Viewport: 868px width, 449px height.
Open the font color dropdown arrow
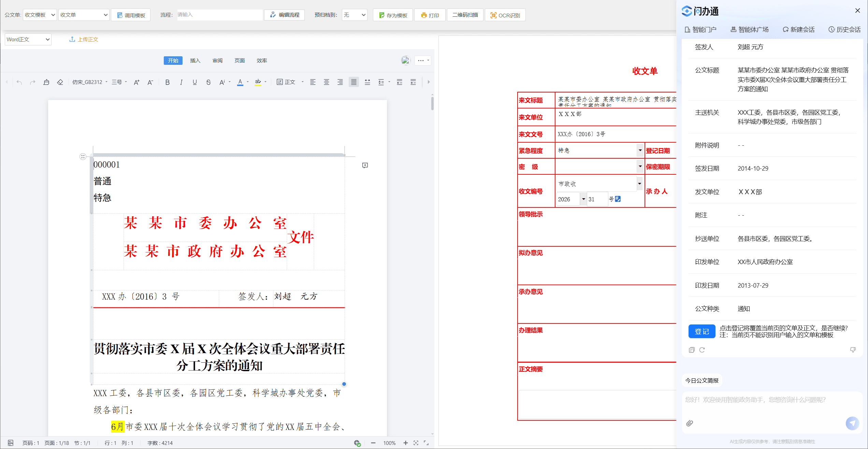(248, 82)
